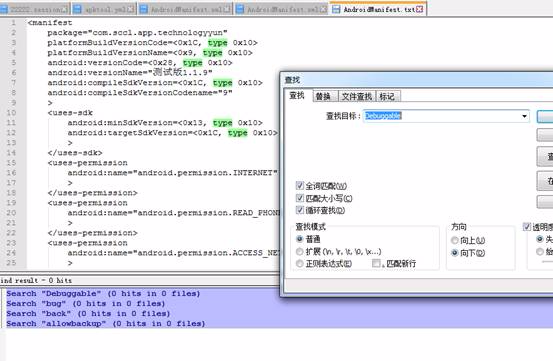Screen dimensions: 553x361
Task: Click the </uses-sdk> closing tag line
Action: [x=75, y=153]
